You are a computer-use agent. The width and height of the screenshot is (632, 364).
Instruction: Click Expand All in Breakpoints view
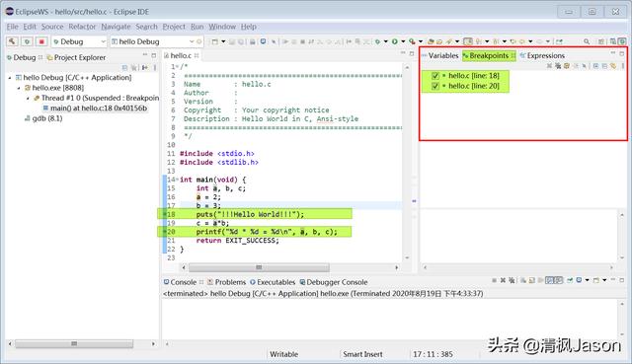(x=595, y=65)
